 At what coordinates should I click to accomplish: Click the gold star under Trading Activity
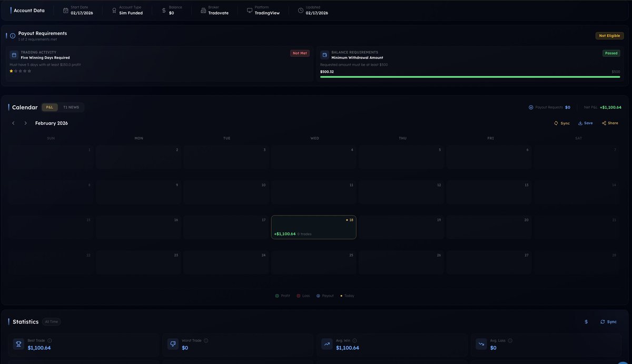coord(12,70)
